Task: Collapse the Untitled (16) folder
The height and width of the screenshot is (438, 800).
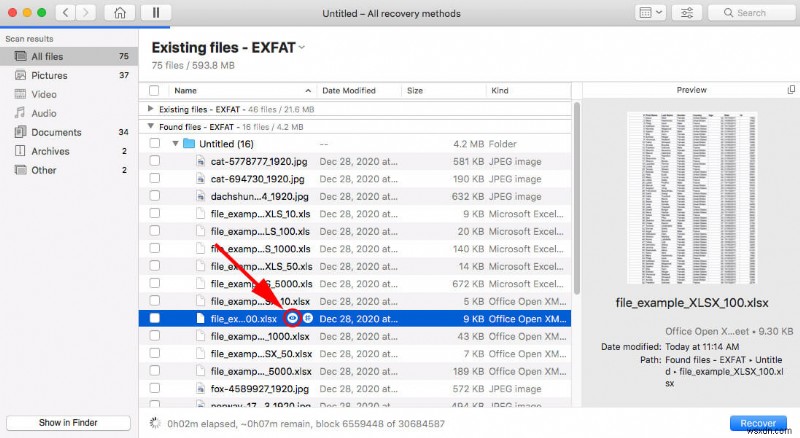Action: coord(175,143)
